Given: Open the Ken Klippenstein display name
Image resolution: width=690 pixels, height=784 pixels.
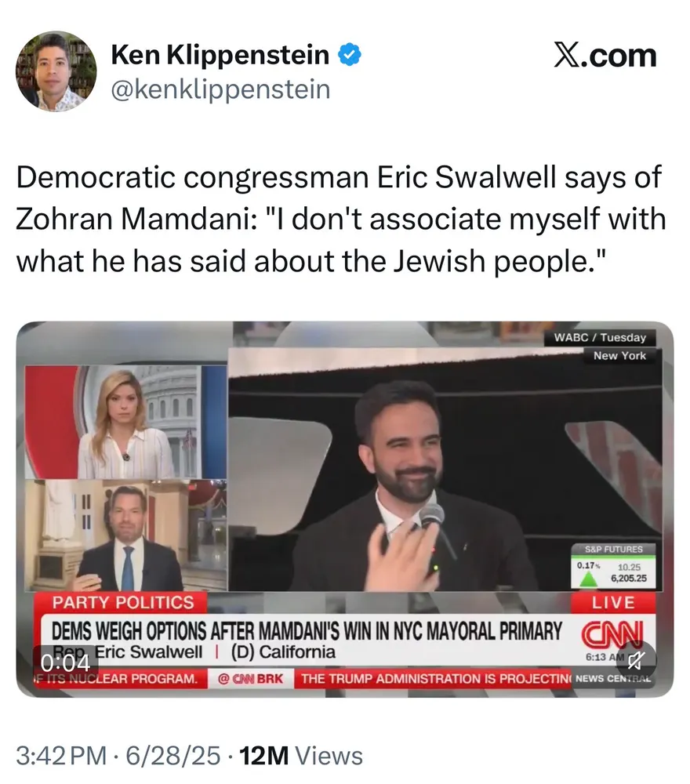Looking at the screenshot, I should (220, 55).
